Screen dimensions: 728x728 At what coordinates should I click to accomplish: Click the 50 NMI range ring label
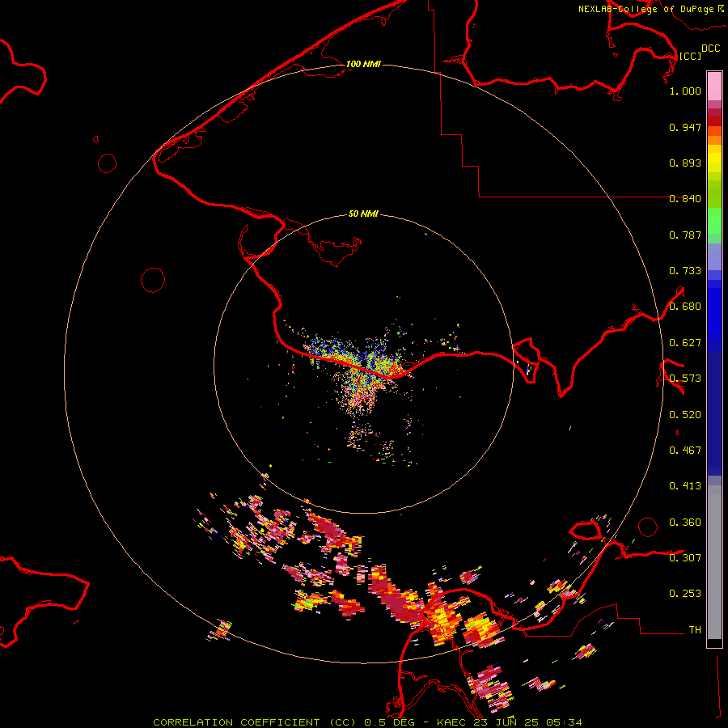click(363, 214)
